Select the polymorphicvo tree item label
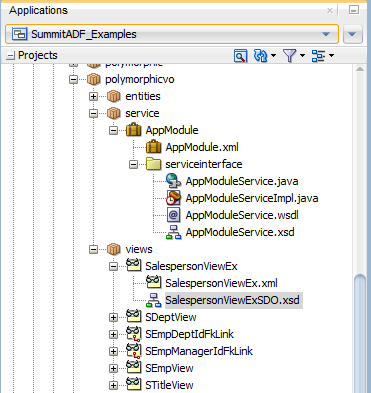Image resolution: width=371 pixels, height=393 pixels. [140, 79]
